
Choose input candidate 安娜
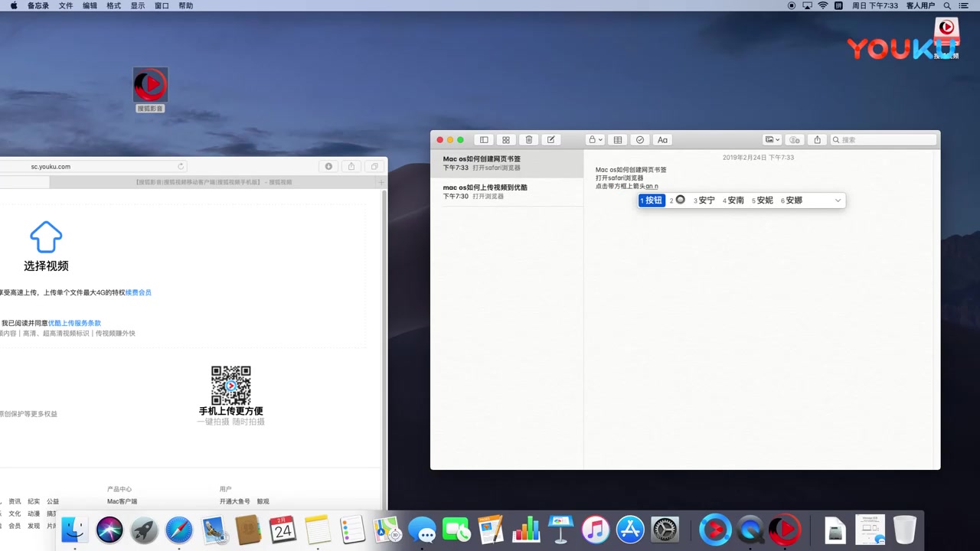click(x=792, y=201)
